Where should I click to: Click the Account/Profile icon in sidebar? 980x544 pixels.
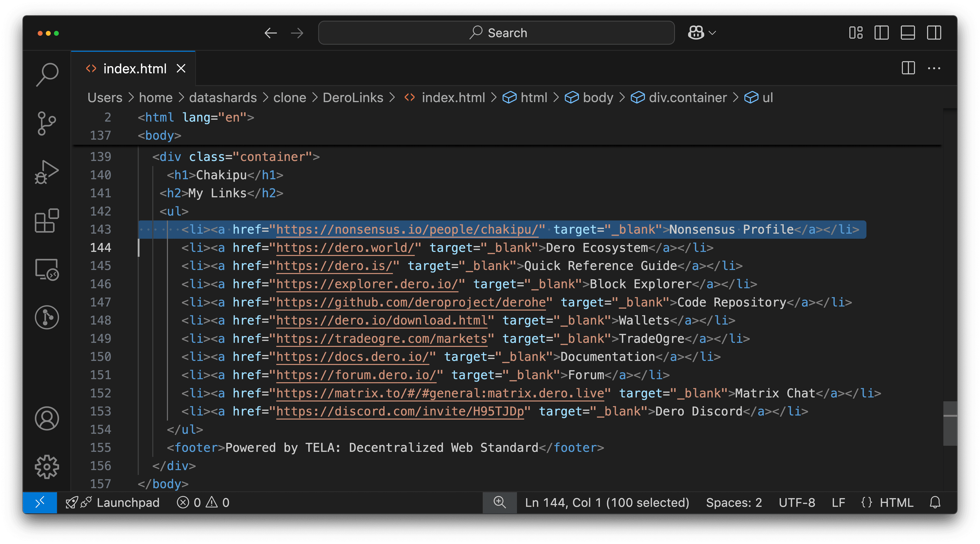point(47,419)
